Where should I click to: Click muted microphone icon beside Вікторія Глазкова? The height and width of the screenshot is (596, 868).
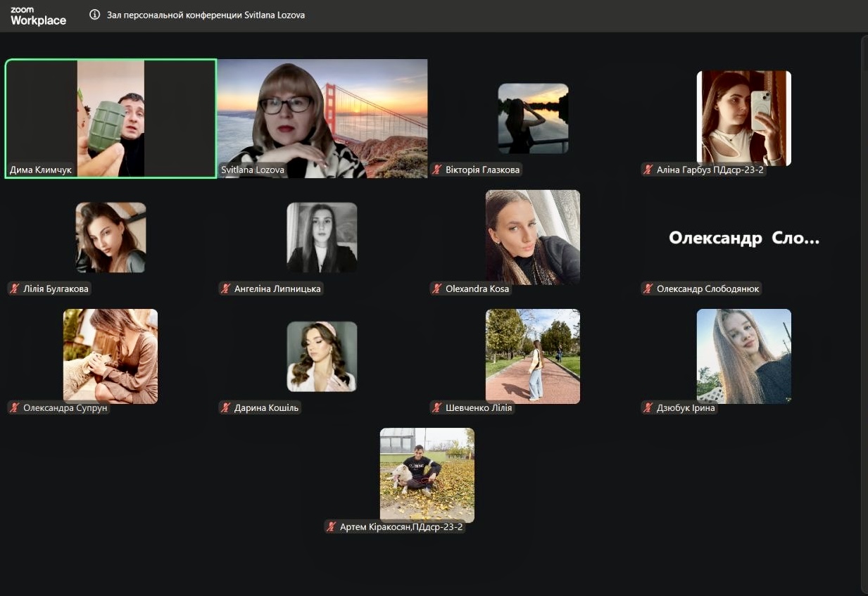[x=437, y=170]
